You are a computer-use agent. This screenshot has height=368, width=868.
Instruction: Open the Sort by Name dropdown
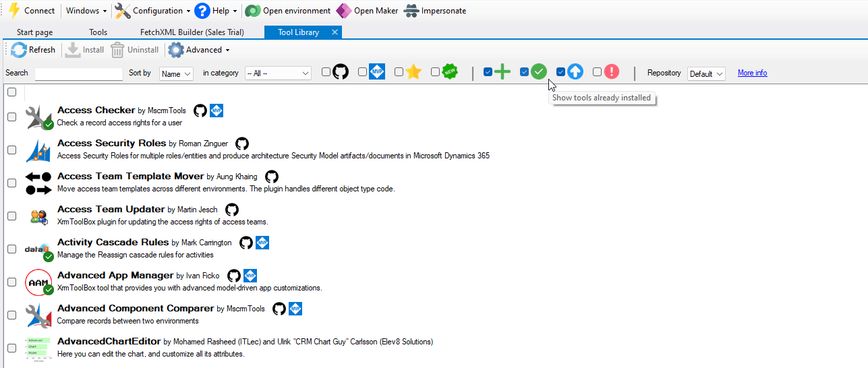pyautogui.click(x=177, y=73)
